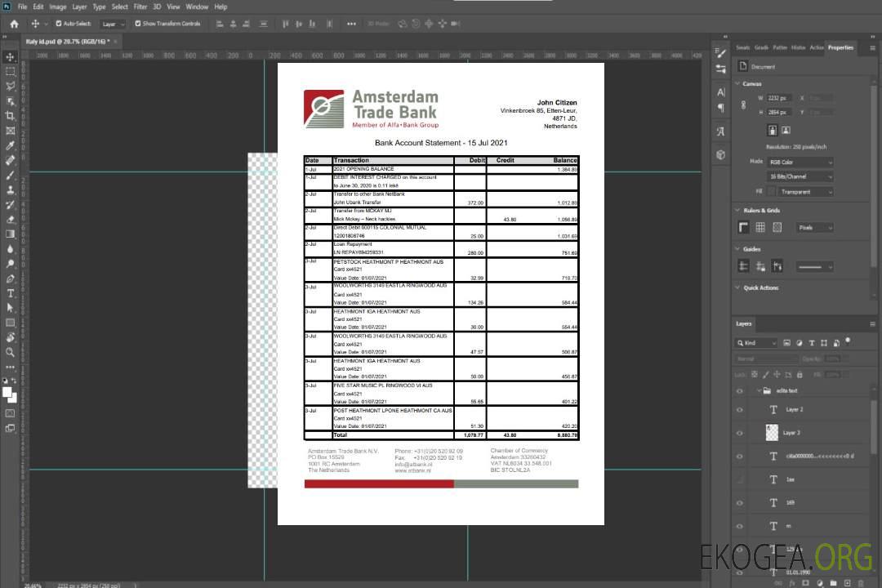Hide the '169' text layer

740,502
